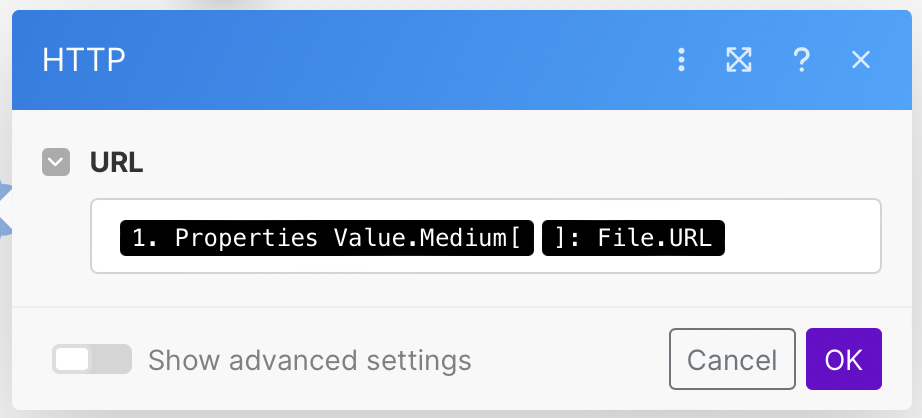The height and width of the screenshot is (418, 922).
Task: Click blank footer space left of Cancel
Action: (x=570, y=360)
